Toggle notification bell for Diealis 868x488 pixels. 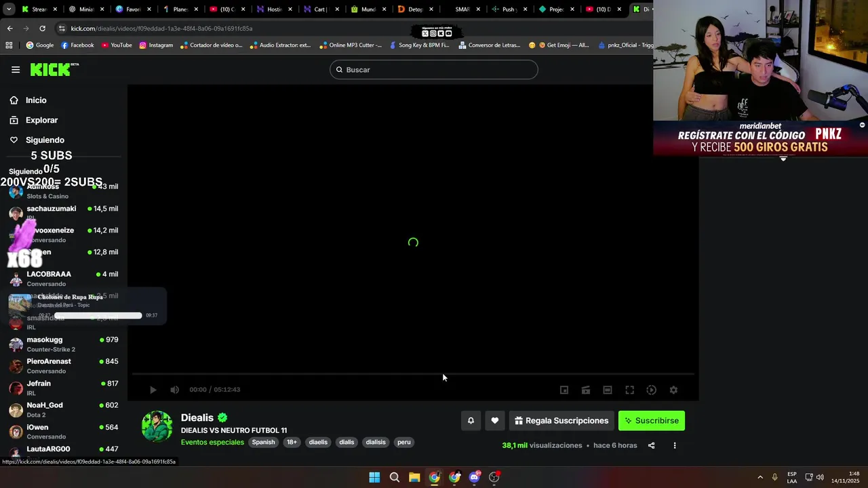(471, 421)
